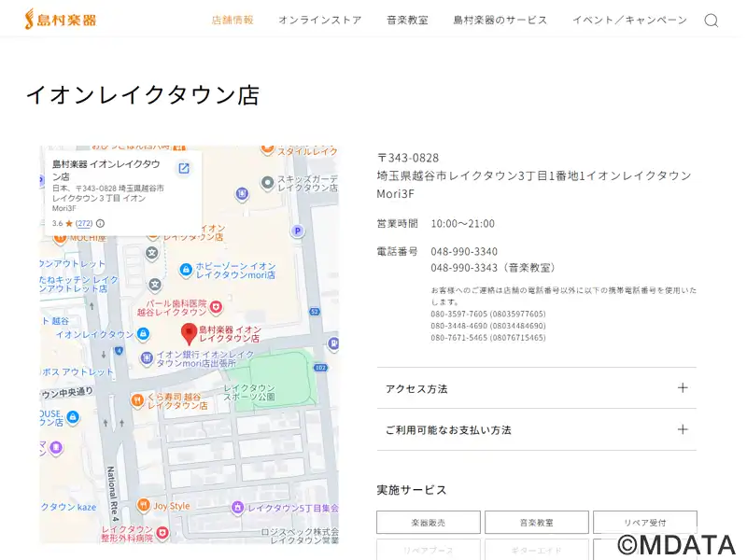
Task: Click the イオンレイクタウン店 page heading
Action: 143,95
